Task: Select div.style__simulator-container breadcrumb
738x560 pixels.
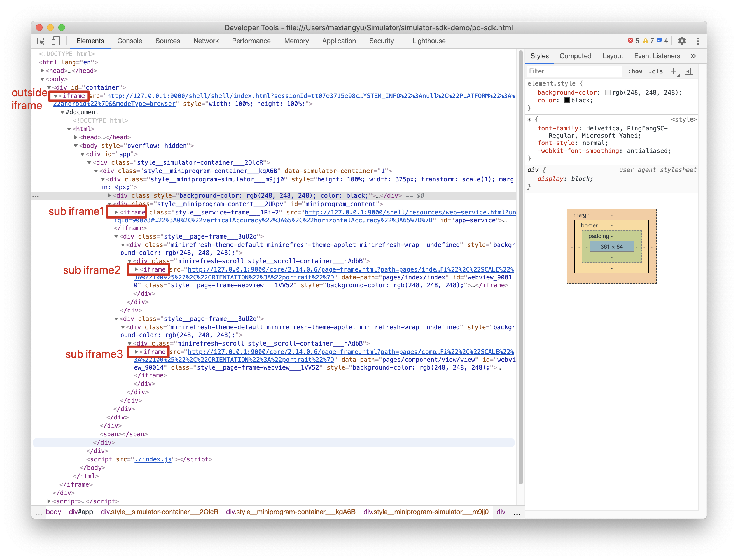Action: click(x=160, y=512)
